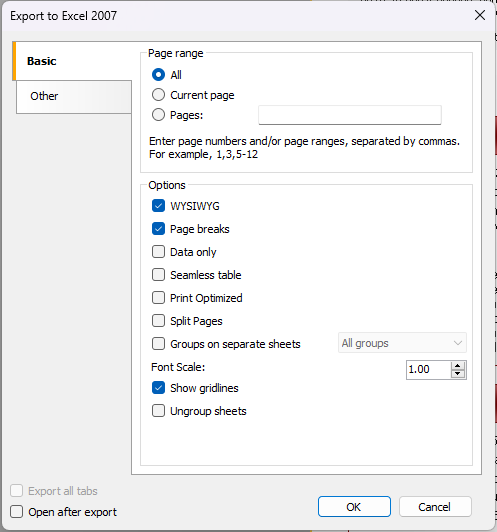Increase Font Scale with up arrow
This screenshot has width=497, height=532.
click(458, 365)
